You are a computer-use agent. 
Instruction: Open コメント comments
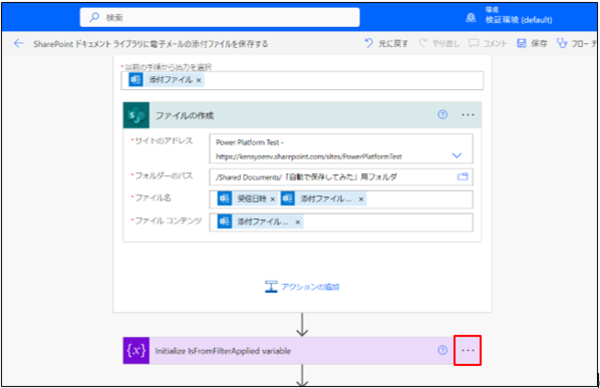pyautogui.click(x=488, y=43)
